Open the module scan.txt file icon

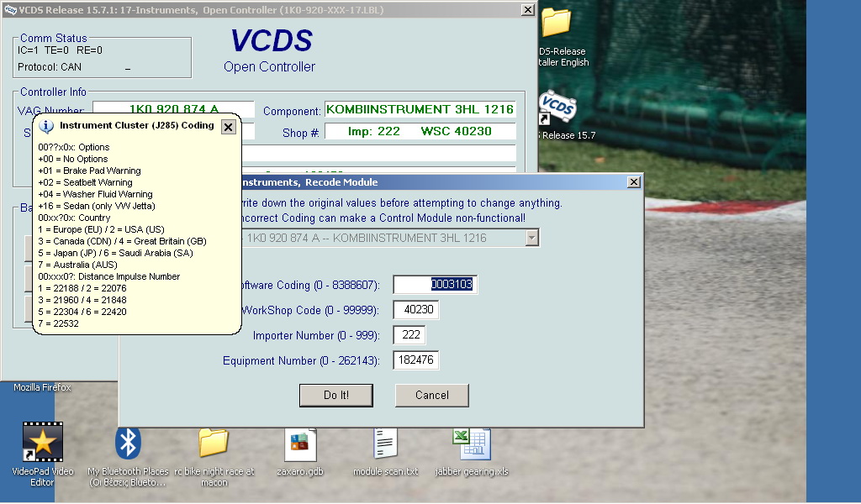(x=385, y=444)
